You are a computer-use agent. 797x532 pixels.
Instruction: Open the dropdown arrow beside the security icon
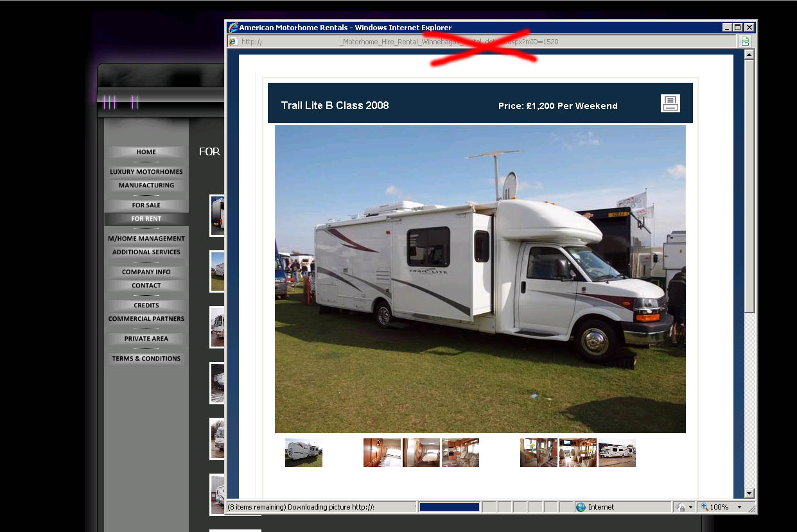click(691, 507)
